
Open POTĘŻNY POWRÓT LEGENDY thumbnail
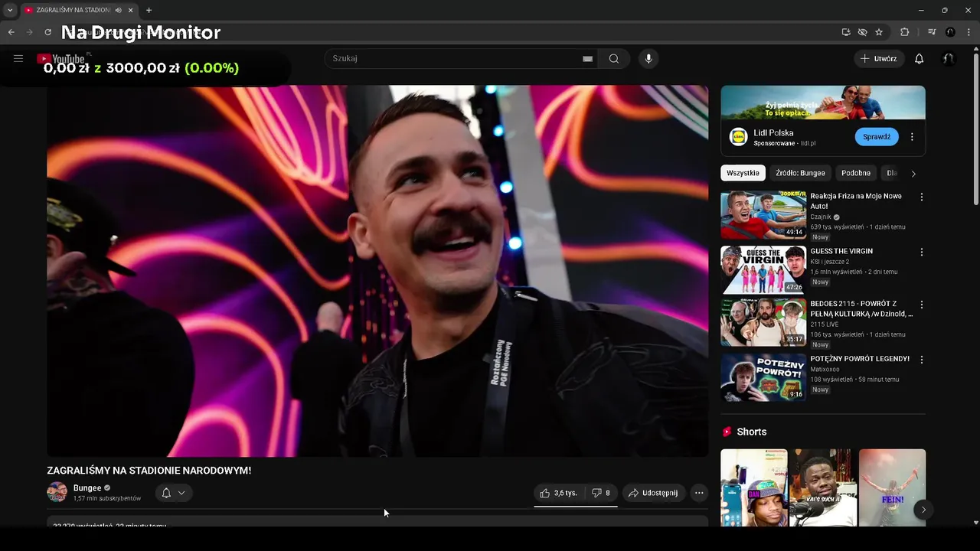(x=763, y=377)
